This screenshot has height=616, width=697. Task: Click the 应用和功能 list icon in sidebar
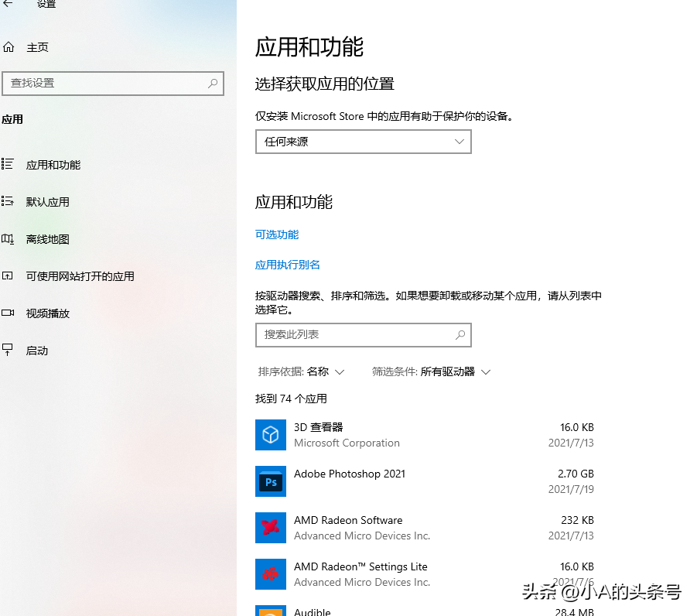tap(8, 164)
